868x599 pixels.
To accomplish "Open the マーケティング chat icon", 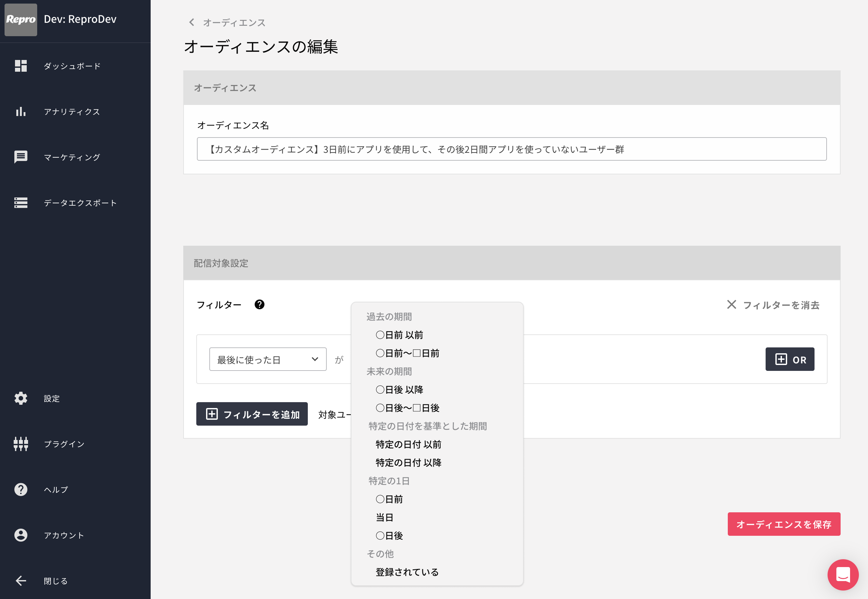I will [x=21, y=157].
